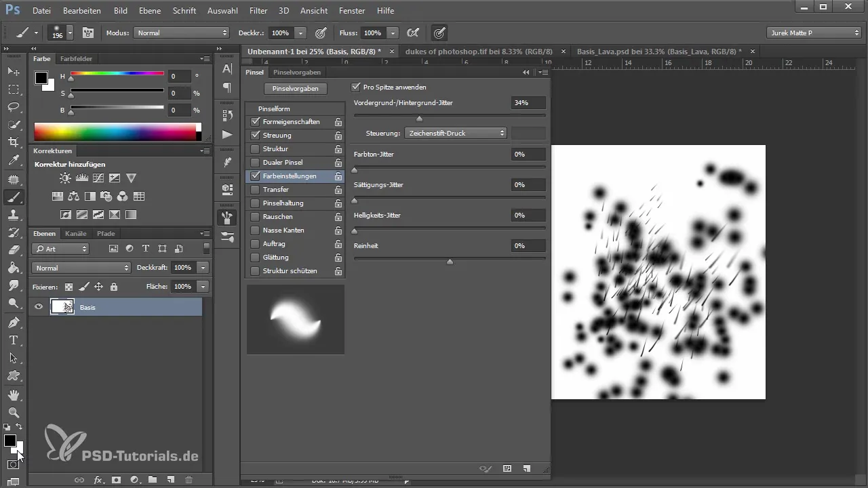The width and height of the screenshot is (868, 488).
Task: Select the Basis layer thumbnail
Action: point(62,307)
